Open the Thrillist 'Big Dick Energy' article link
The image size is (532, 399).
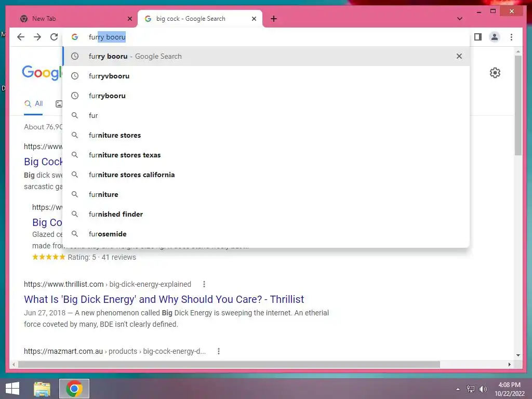click(164, 299)
